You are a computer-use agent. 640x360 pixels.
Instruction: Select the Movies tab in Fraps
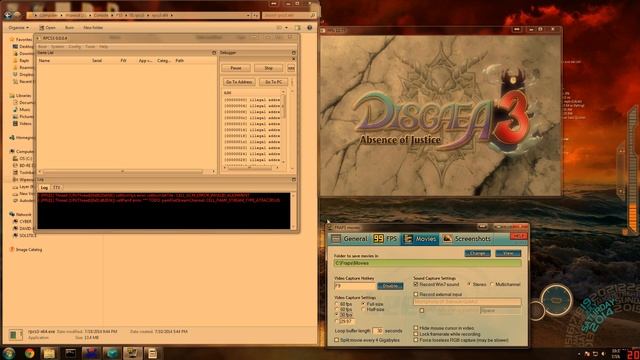point(420,239)
